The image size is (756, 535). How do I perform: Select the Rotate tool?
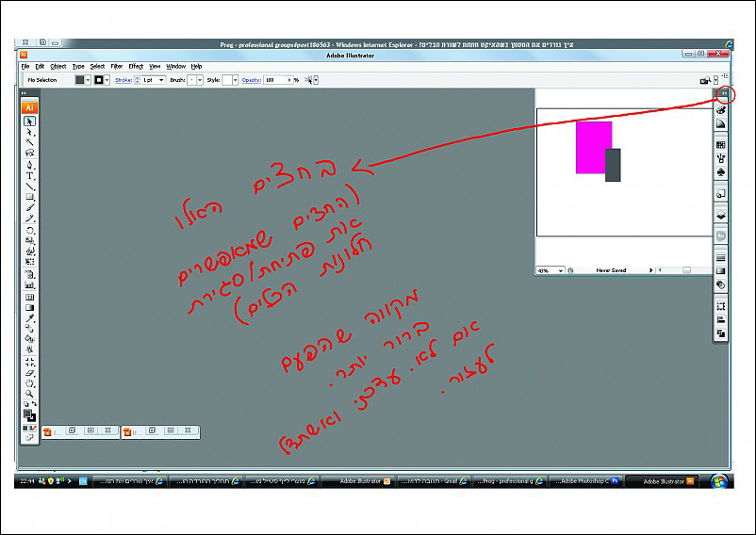30,230
